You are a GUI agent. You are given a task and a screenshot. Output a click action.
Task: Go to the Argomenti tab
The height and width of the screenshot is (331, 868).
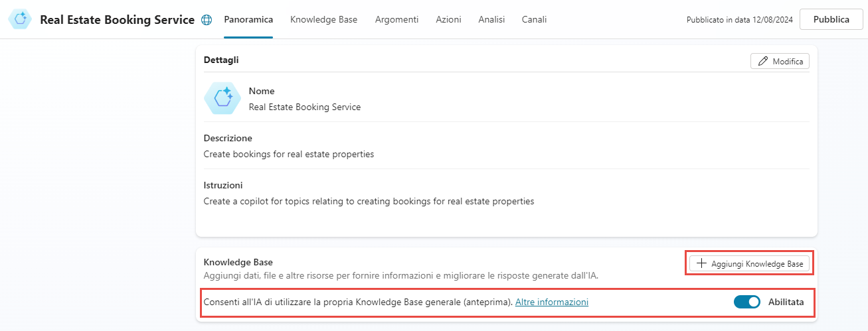click(396, 20)
